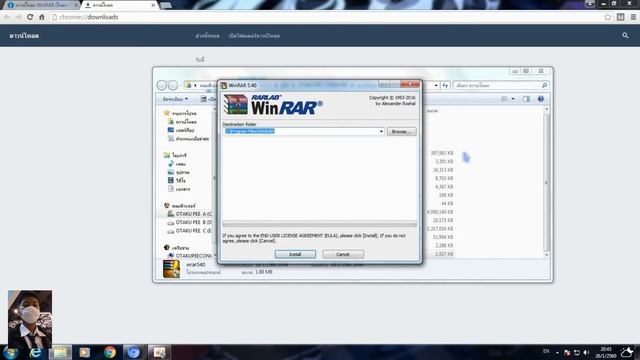Click Chrome's forward arrow button
Viewport: 640px width, 360px height.
coord(18,17)
